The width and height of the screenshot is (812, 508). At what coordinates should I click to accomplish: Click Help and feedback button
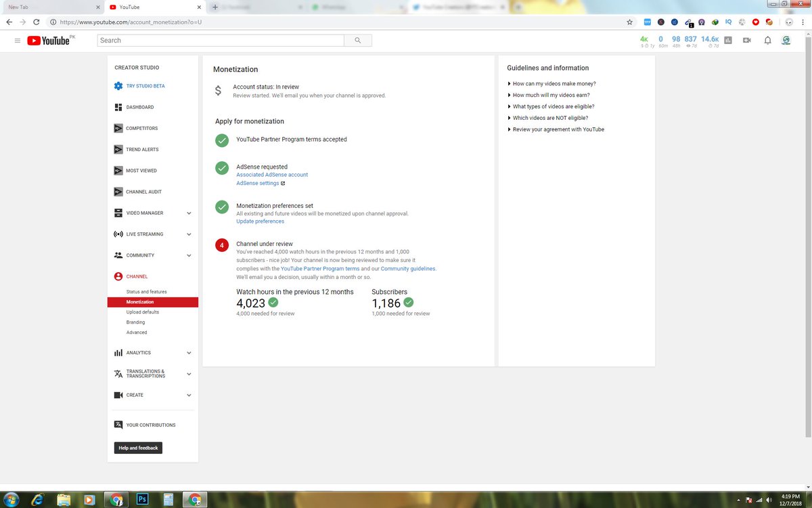point(138,448)
